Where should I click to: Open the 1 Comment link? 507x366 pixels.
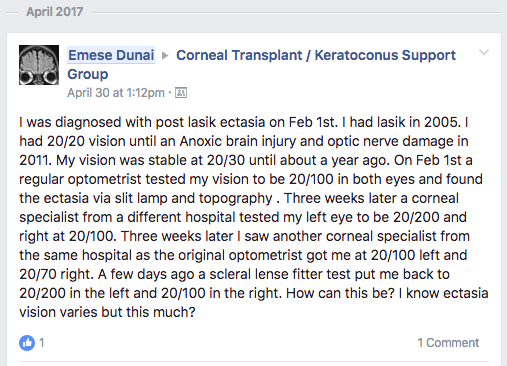pos(448,343)
